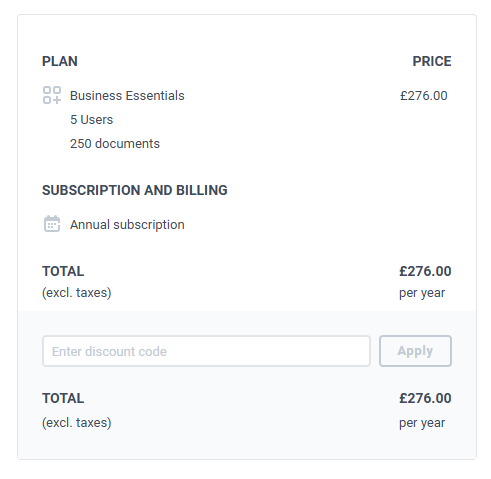Select the Business Essentials plan name
Image resolution: width=491 pixels, height=479 pixels.
point(127,96)
